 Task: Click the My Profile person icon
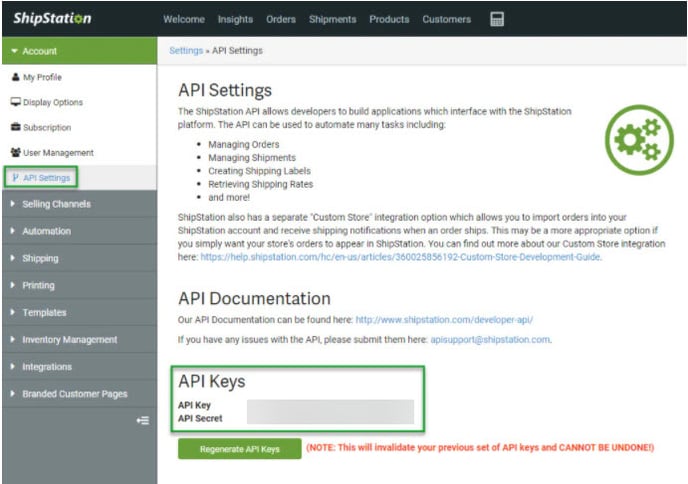click(x=16, y=77)
